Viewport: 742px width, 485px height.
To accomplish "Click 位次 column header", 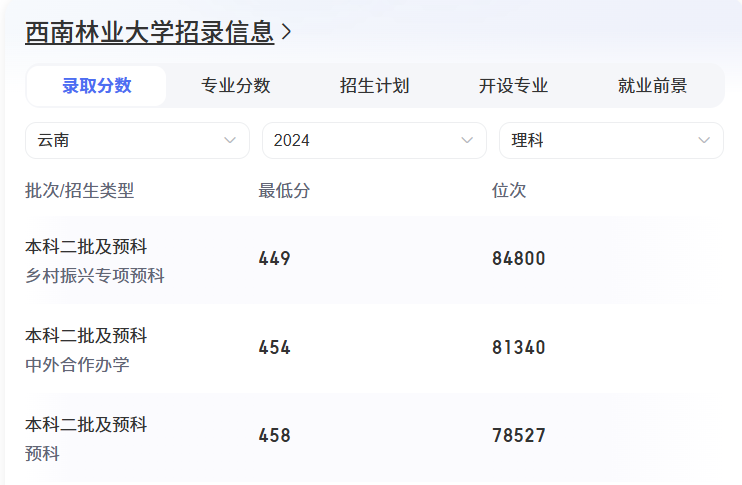I will click(509, 191).
